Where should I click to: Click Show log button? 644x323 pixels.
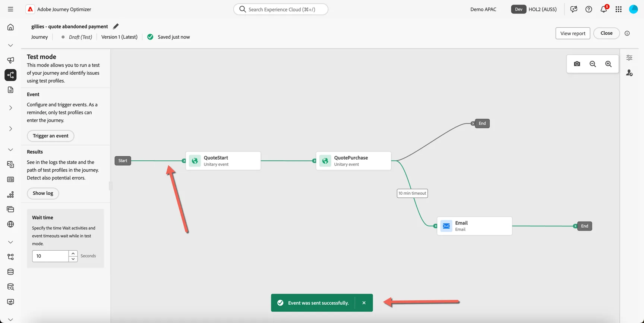coord(43,193)
